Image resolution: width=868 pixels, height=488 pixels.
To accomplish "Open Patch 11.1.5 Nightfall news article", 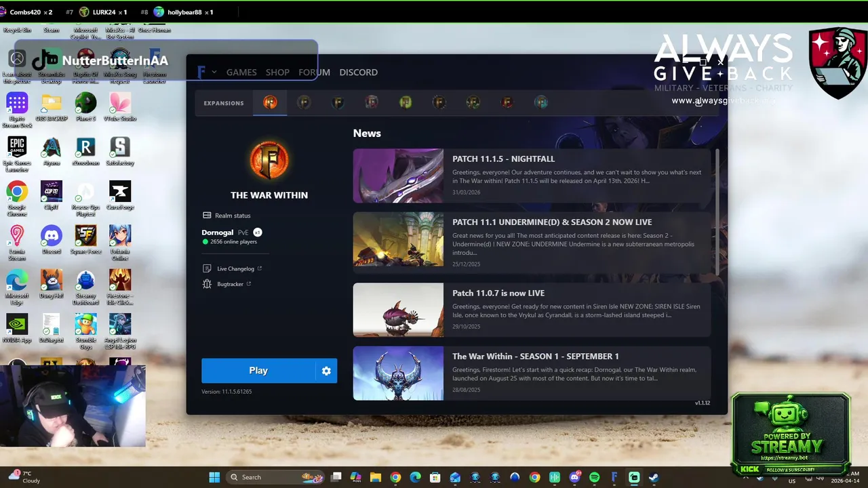I will click(x=532, y=176).
